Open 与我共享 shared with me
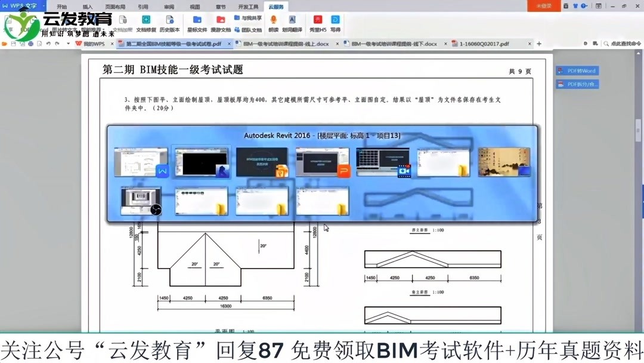Image resolution: width=644 pixels, height=363 pixels. [249, 18]
